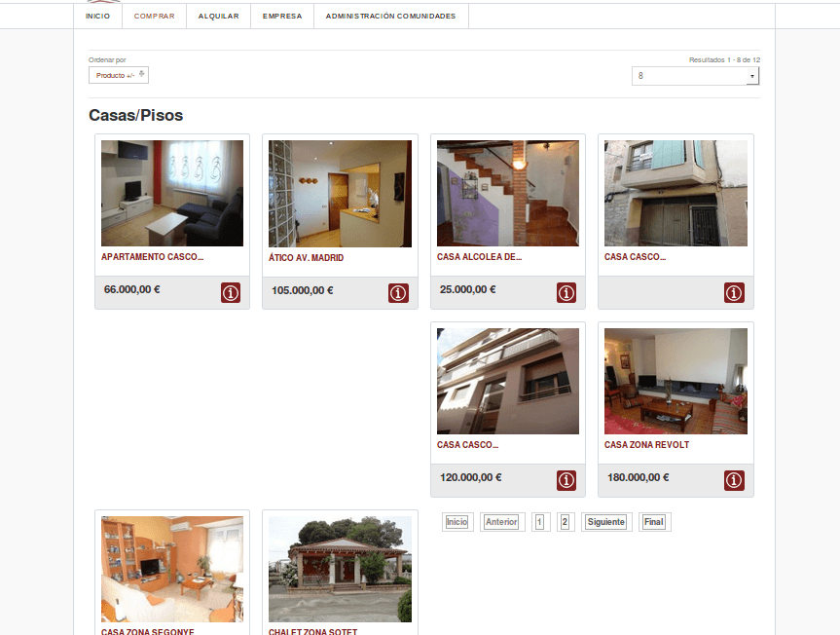This screenshot has width=840, height=635.
Task: Open the results-per-page dropdown showing 8
Action: [695, 76]
